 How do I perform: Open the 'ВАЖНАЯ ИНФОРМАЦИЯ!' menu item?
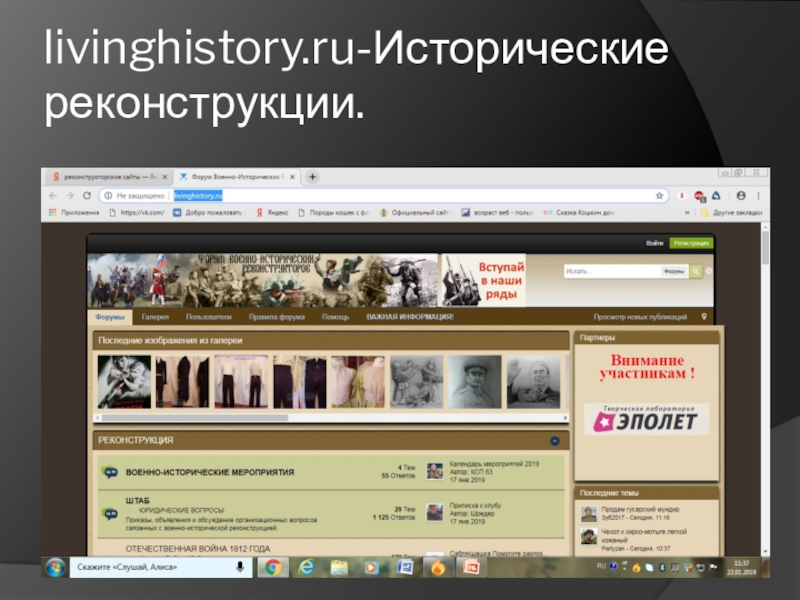(410, 317)
